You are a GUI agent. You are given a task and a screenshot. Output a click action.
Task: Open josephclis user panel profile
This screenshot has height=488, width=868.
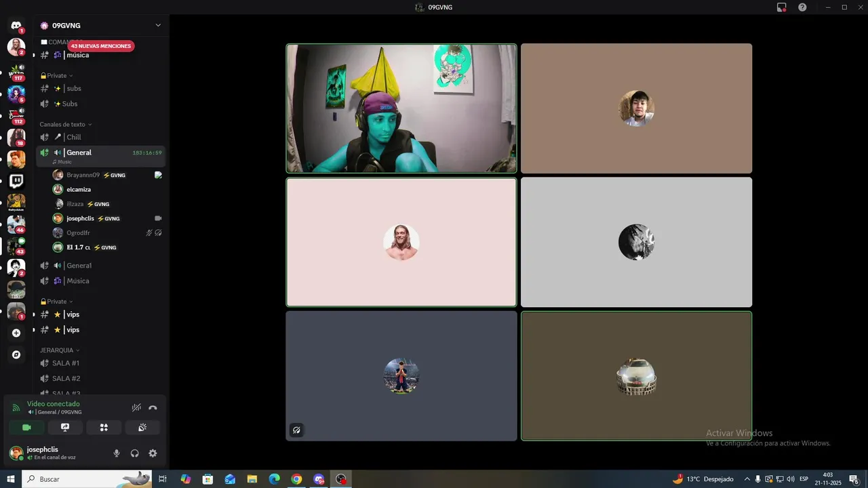57,453
